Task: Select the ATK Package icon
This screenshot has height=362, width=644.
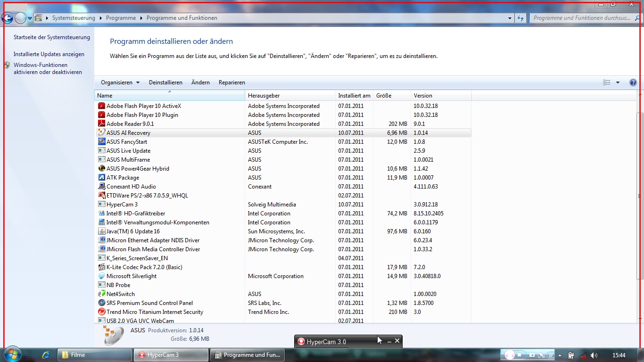Action: (101, 178)
